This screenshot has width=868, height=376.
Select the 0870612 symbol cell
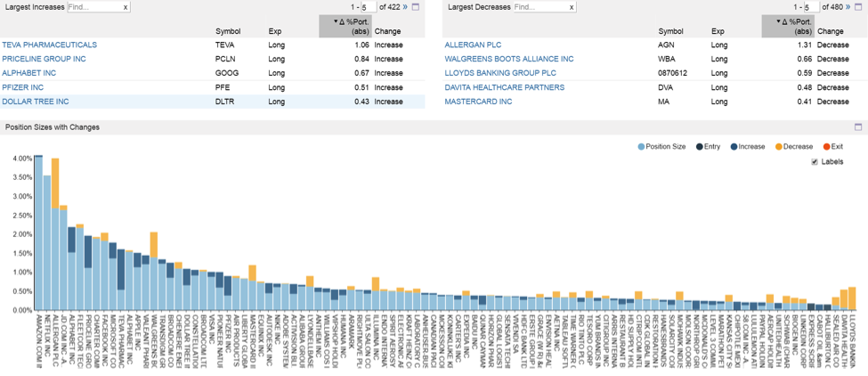(673, 73)
